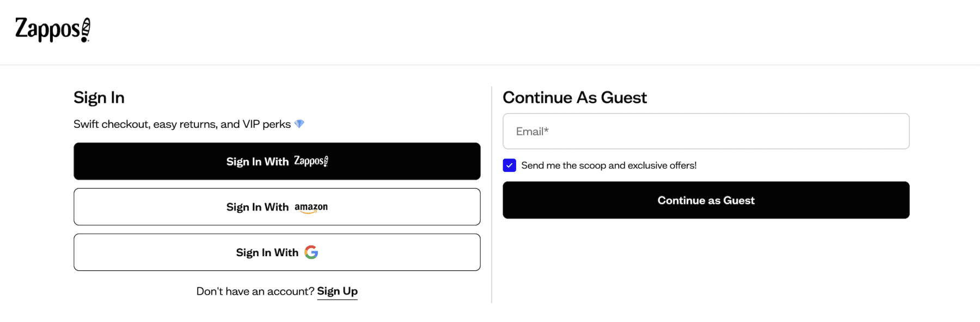980x322 pixels.
Task: Click the "Email*" placeholder text
Action: pyautogui.click(x=531, y=131)
